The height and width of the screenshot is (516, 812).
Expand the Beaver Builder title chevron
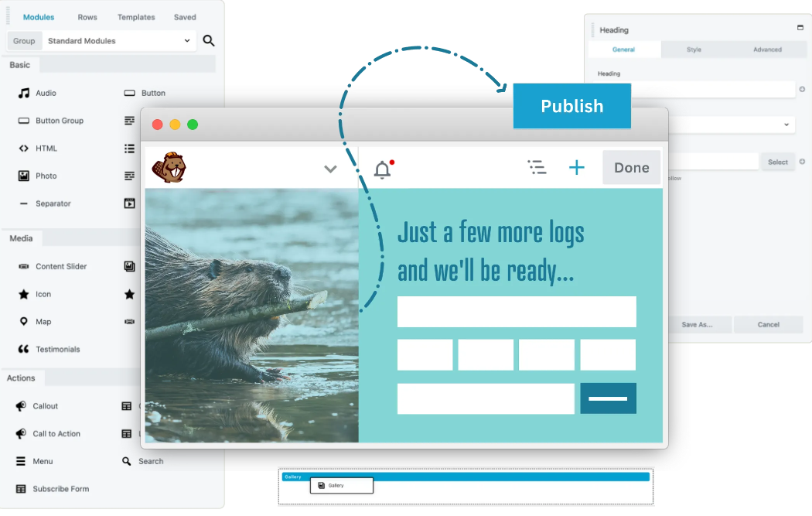pyautogui.click(x=330, y=169)
